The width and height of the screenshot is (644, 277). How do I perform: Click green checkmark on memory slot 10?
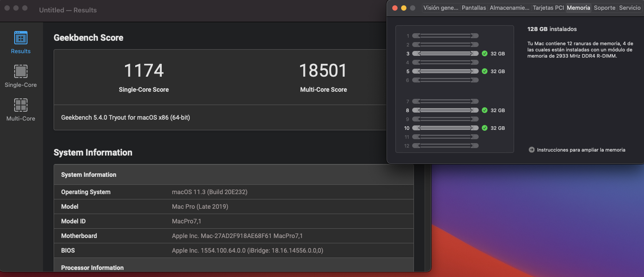pyautogui.click(x=484, y=128)
